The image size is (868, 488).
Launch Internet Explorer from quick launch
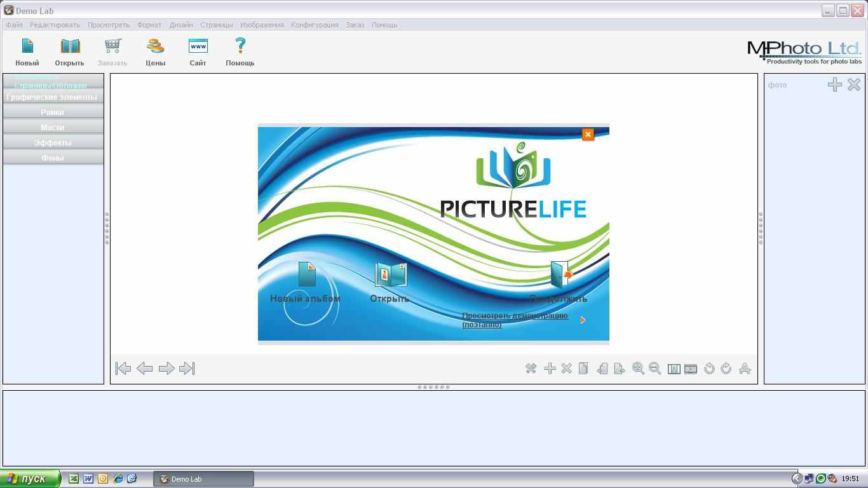point(118,478)
